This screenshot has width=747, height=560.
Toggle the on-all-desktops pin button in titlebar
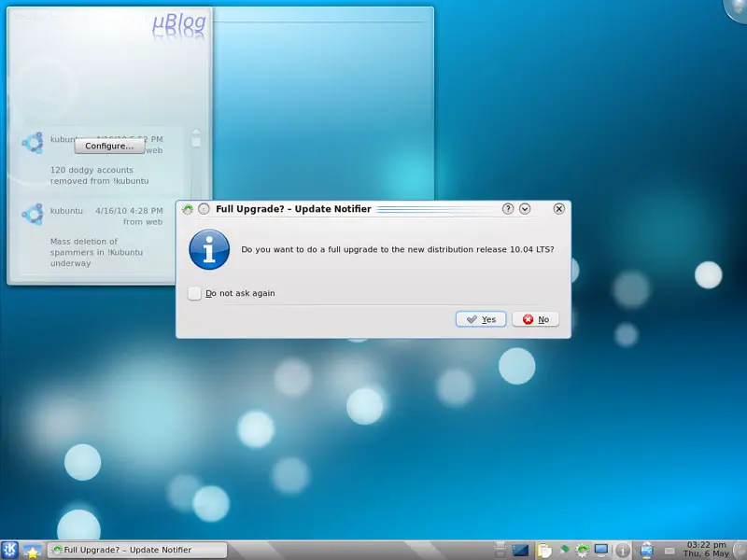point(204,209)
